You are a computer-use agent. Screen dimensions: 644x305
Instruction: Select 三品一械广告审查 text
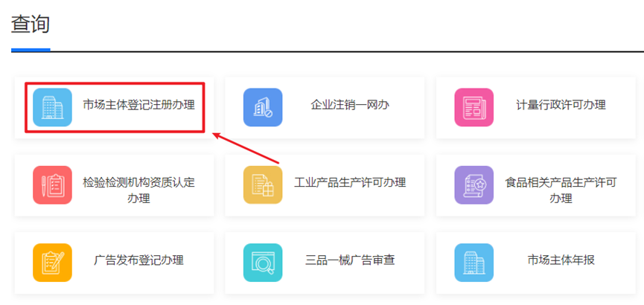coord(350,260)
